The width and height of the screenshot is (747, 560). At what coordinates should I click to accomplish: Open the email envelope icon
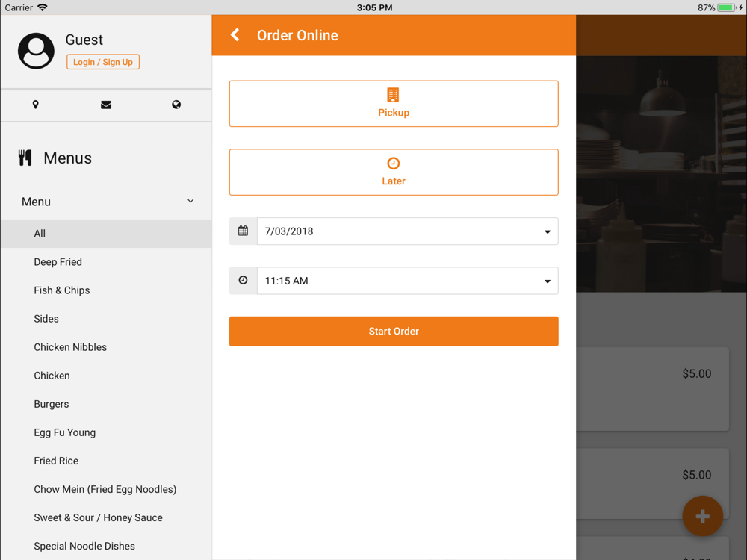coord(106,105)
